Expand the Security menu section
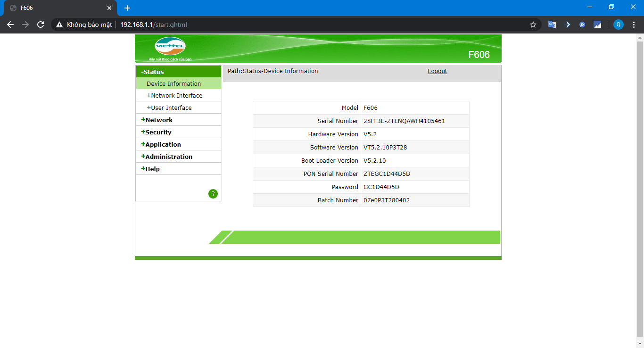The width and height of the screenshot is (644, 348). (158, 132)
